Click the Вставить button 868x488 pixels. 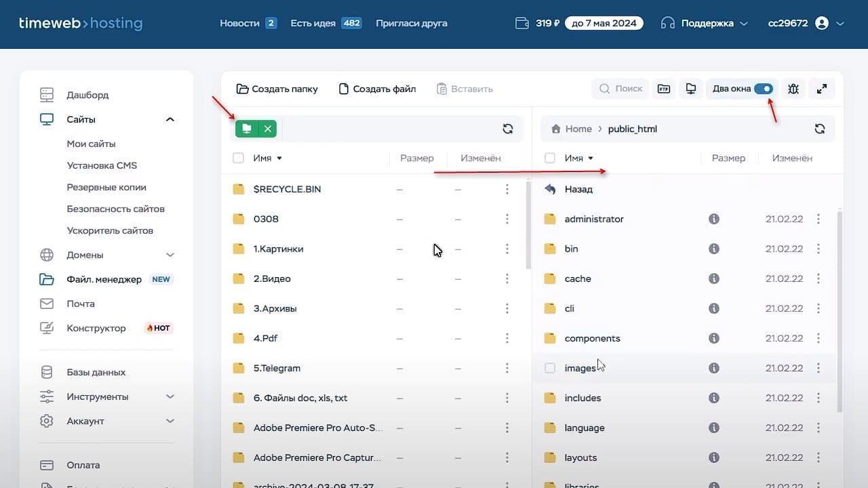465,89
